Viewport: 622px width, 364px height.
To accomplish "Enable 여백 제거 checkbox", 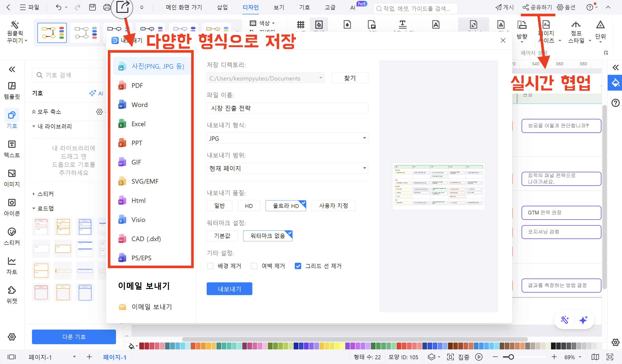I will point(254,266).
